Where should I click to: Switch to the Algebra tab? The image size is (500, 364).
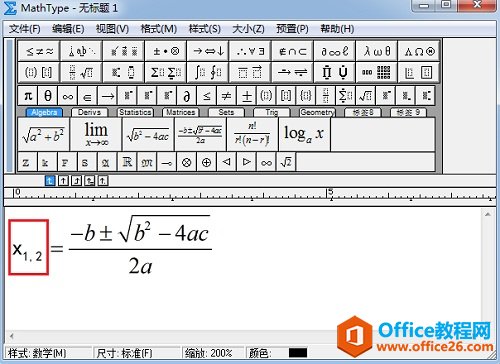(44, 112)
